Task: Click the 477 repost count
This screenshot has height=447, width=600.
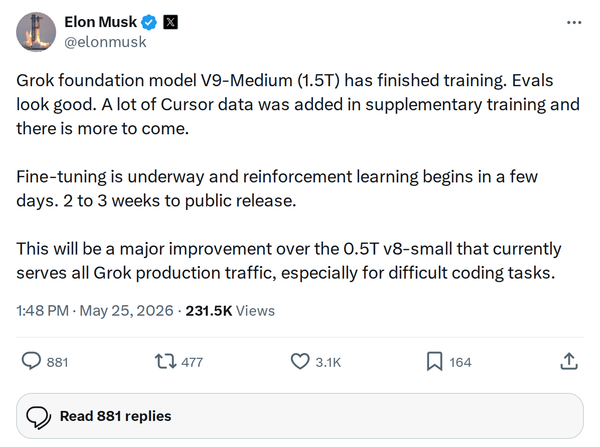Action: pyautogui.click(x=192, y=362)
